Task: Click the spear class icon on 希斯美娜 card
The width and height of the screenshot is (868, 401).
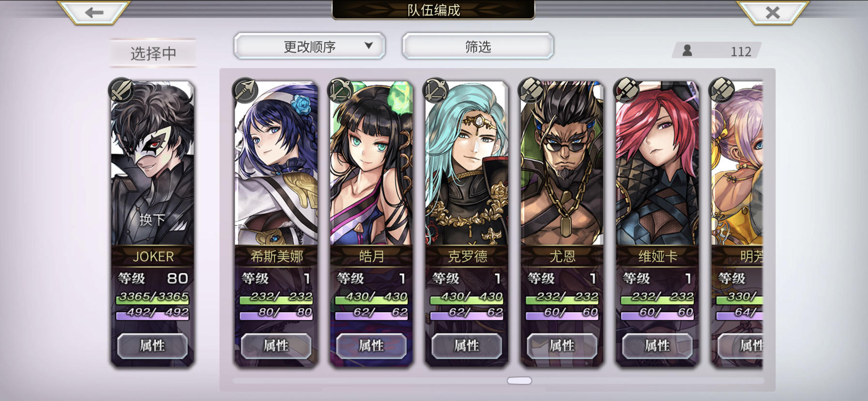Action: (x=245, y=90)
